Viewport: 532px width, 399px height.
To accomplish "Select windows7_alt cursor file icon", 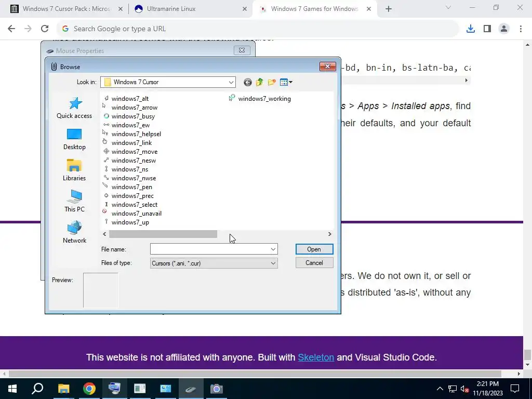I will (x=106, y=98).
